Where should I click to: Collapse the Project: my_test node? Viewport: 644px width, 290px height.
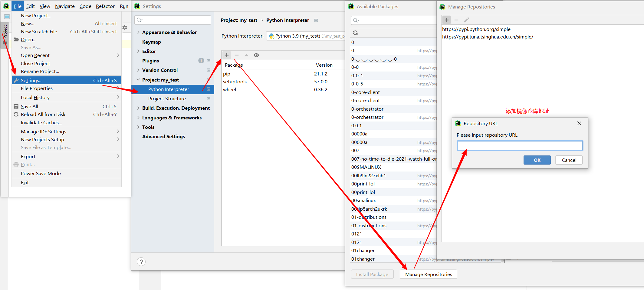[x=138, y=80]
